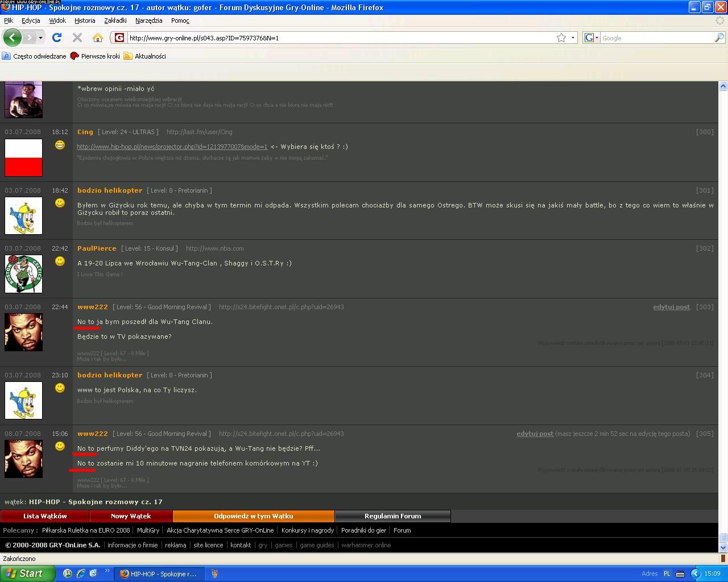Image resolution: width=728 pixels, height=582 pixels.
Task: Open the Start menu
Action: click(x=27, y=573)
